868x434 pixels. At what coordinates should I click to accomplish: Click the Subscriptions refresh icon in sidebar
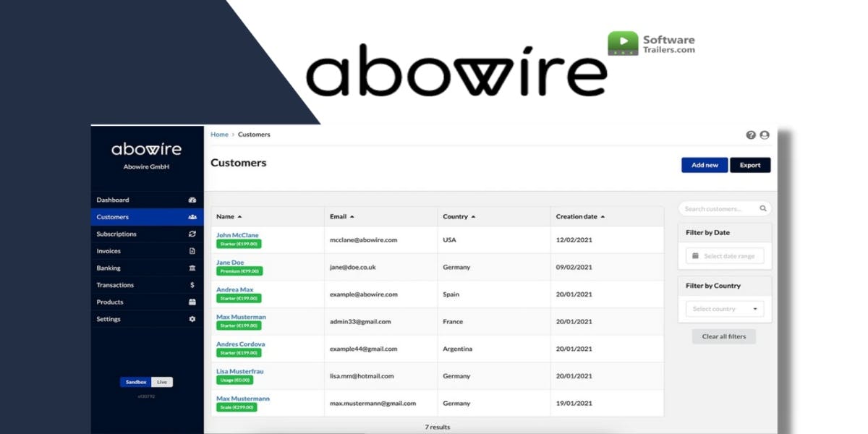click(192, 234)
